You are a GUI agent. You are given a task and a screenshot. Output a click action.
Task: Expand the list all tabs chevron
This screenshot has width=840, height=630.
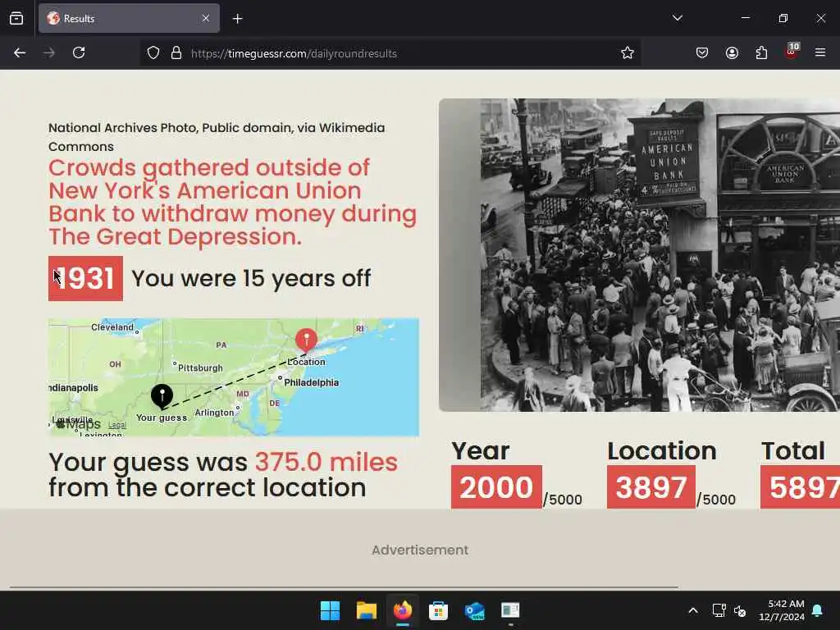coord(677,18)
